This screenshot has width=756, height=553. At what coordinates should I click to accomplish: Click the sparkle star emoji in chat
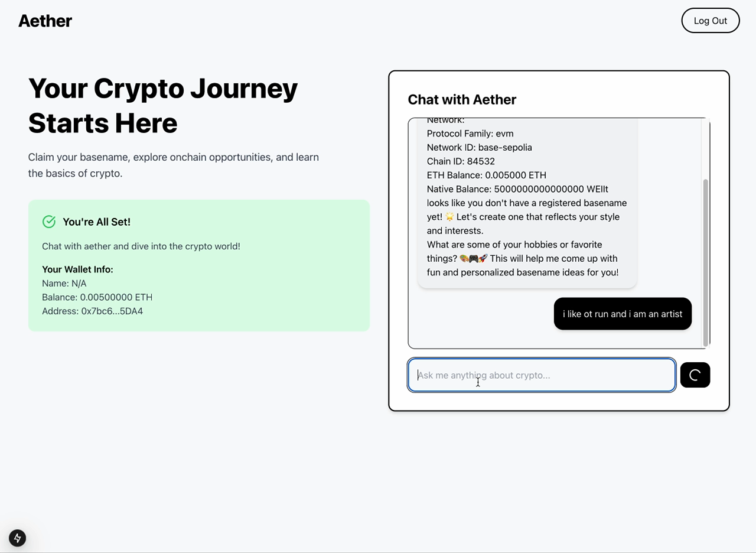(449, 217)
